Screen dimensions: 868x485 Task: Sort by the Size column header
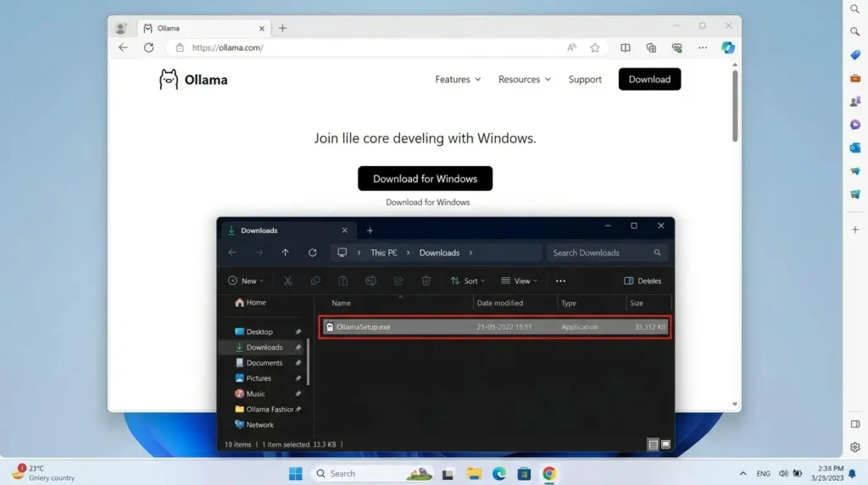click(637, 303)
